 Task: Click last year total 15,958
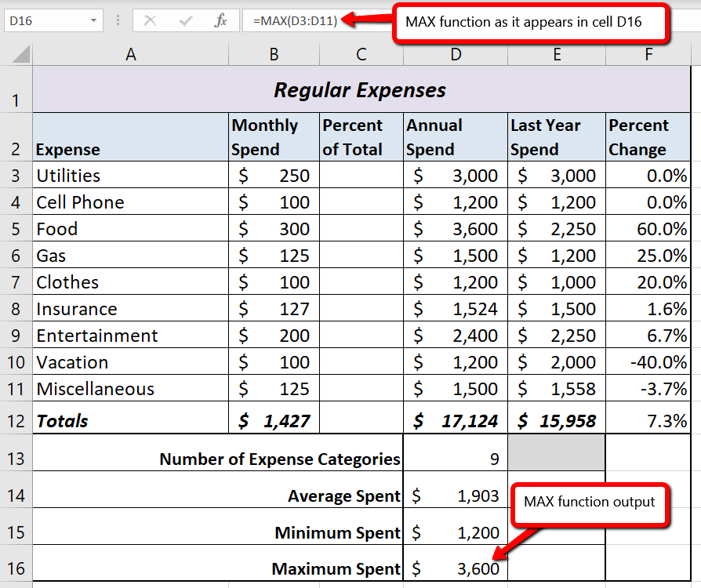tap(557, 418)
